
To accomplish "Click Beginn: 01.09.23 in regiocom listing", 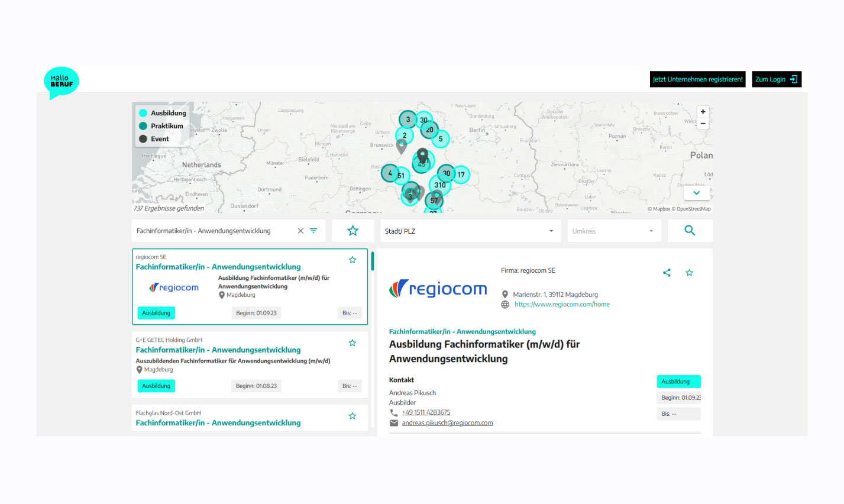I will (256, 313).
